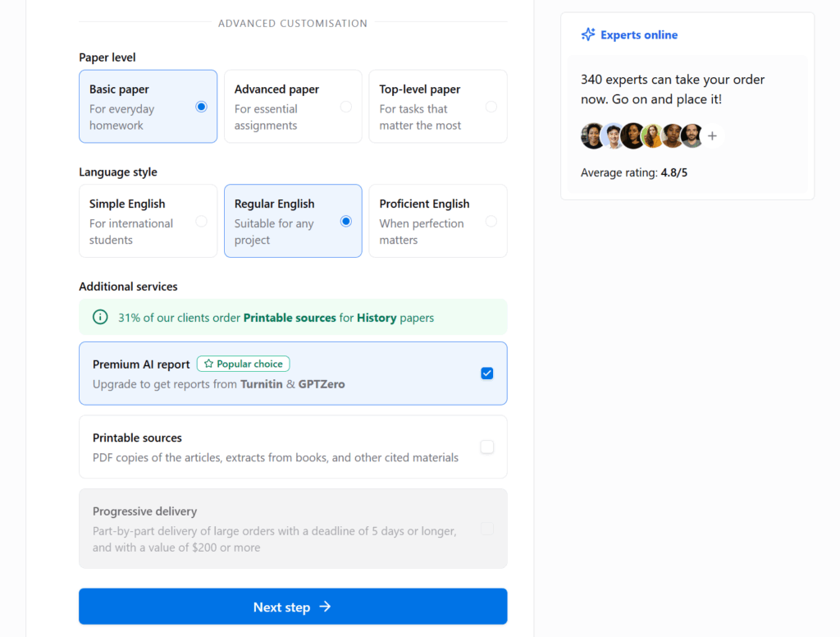Click the arrow icon on Next step
This screenshot has height=637, width=840.
click(325, 607)
